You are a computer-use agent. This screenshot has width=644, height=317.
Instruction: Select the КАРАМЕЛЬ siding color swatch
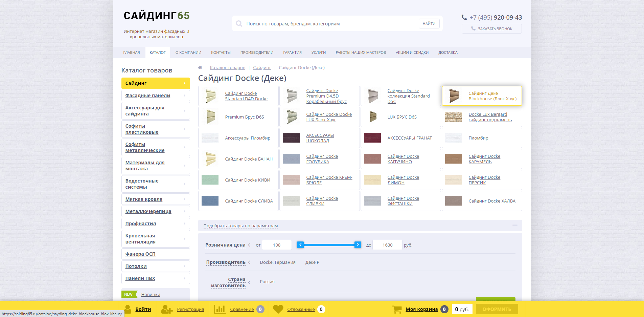(x=454, y=159)
